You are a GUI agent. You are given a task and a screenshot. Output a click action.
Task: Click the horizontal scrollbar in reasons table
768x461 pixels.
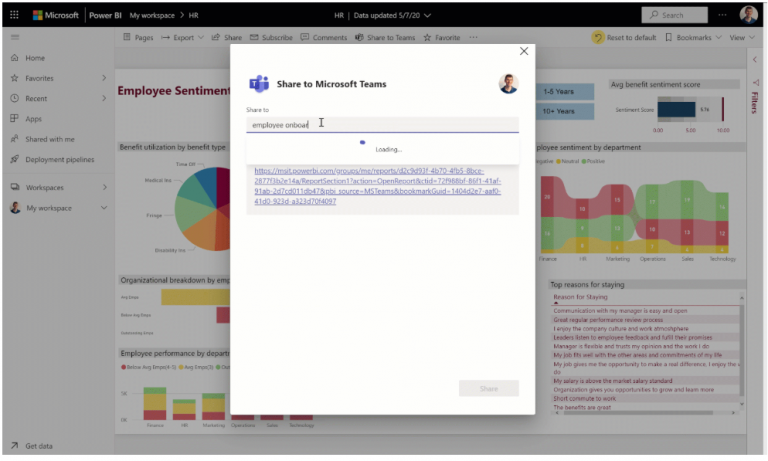[x=637, y=413]
